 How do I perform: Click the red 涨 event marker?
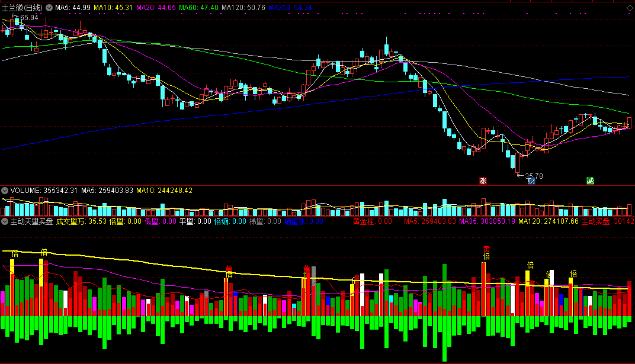click(483, 181)
